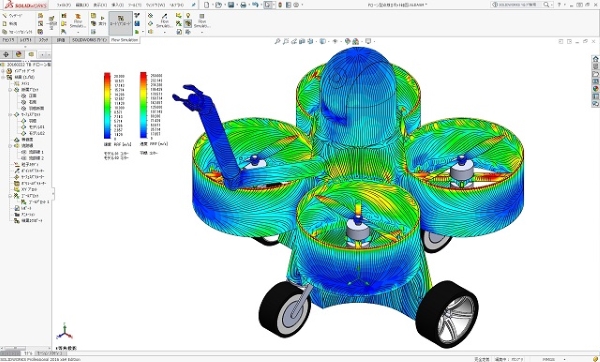Click the New document icon
The image size is (600, 362).
[x=207, y=5]
